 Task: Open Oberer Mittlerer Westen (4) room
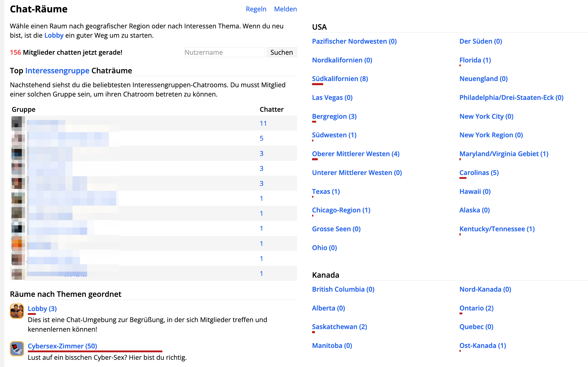[x=355, y=154]
